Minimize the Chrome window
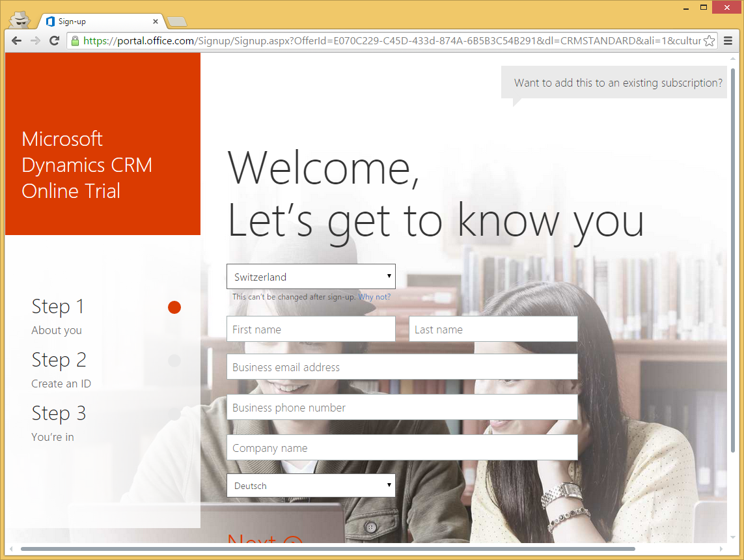 (x=686, y=8)
